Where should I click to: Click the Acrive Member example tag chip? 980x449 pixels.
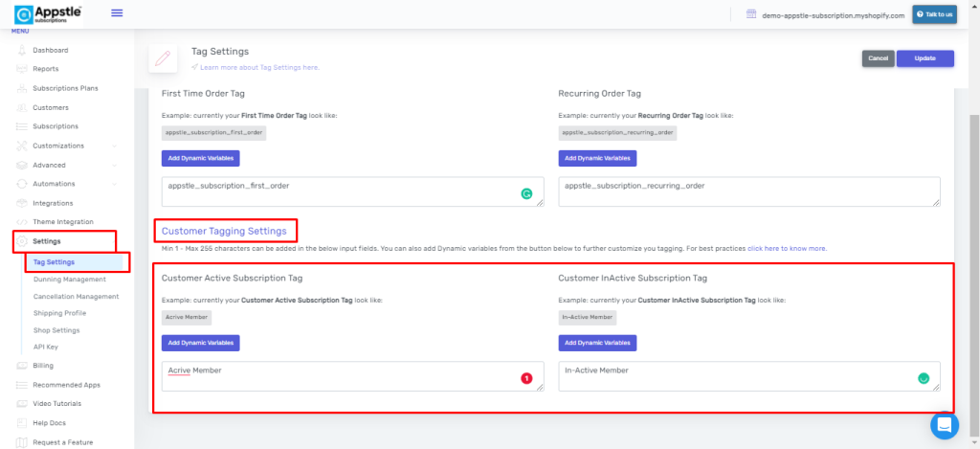187,317
